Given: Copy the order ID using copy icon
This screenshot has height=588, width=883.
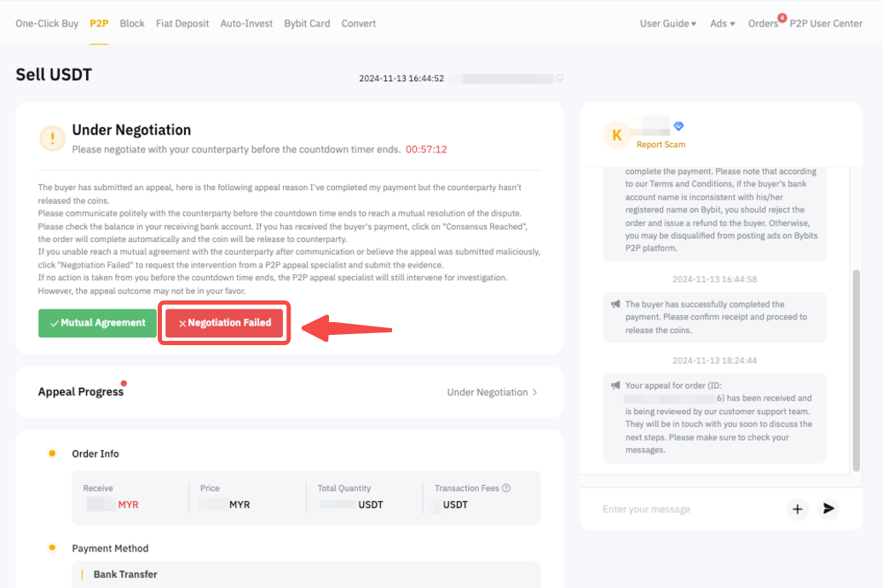Looking at the screenshot, I should coord(559,78).
